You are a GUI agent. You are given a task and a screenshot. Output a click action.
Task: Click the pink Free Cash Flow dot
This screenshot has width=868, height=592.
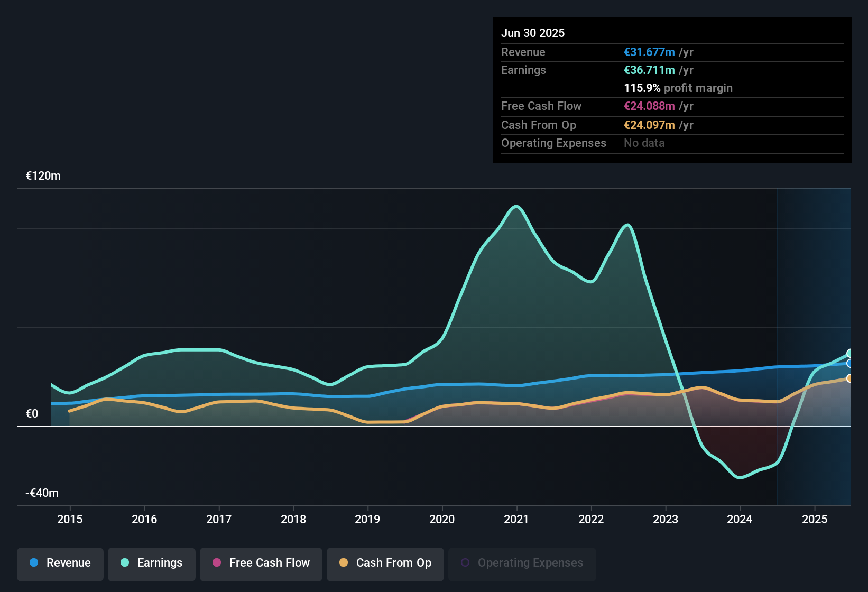pyautogui.click(x=217, y=563)
